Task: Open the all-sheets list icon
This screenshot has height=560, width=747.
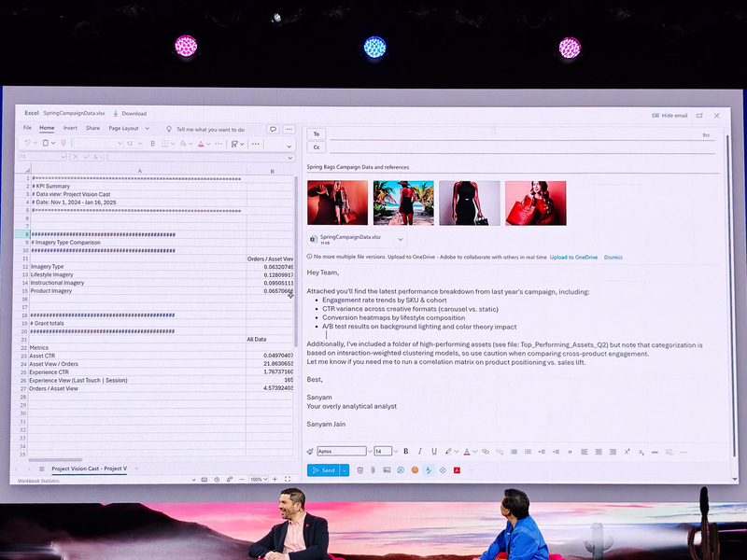Action: pos(41,469)
